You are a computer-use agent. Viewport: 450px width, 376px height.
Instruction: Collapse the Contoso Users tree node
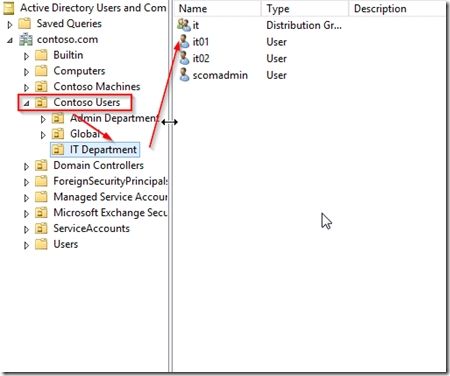(x=27, y=104)
